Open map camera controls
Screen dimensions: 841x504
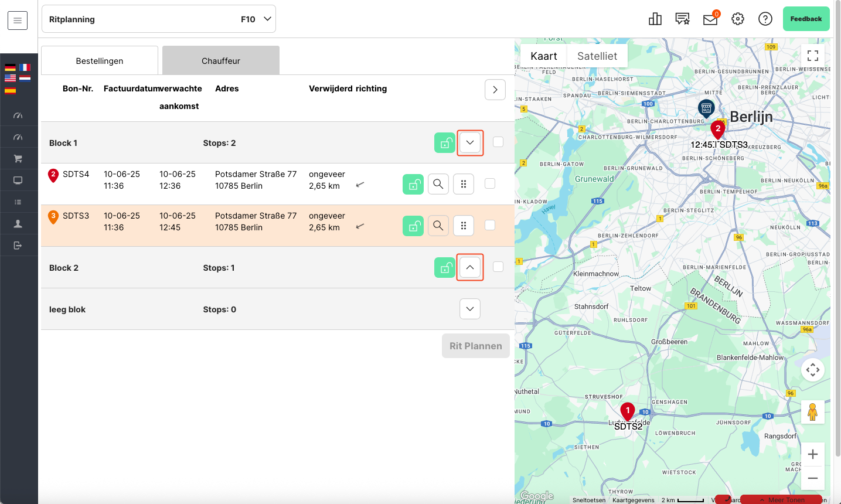pyautogui.click(x=813, y=370)
